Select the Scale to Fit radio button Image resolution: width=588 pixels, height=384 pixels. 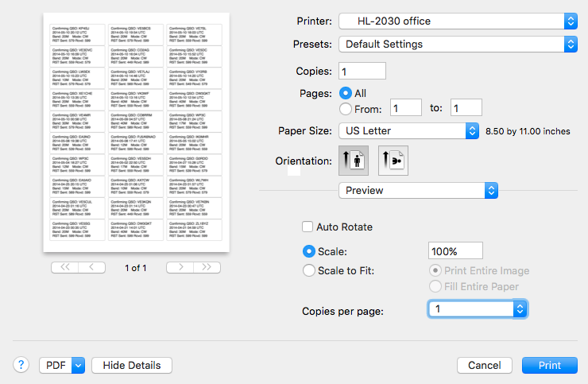point(309,270)
